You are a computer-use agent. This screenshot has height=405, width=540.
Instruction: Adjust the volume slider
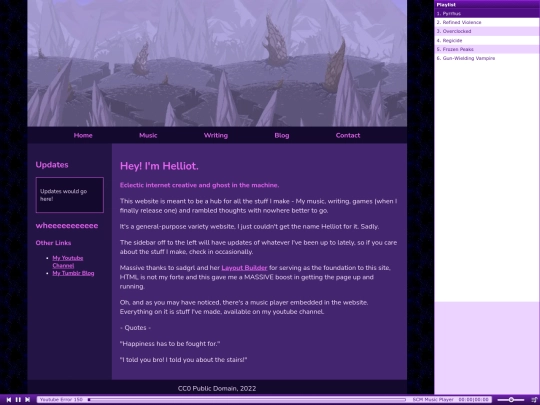pyautogui.click(x=511, y=399)
